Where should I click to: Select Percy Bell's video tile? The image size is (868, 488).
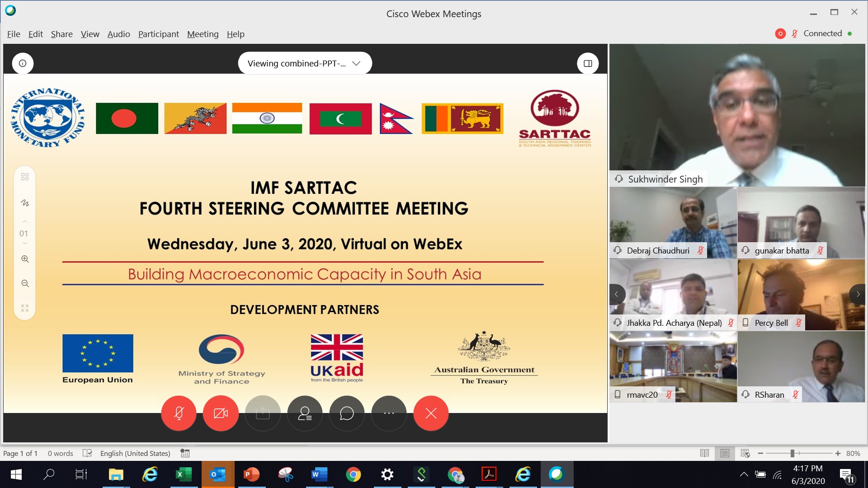pos(801,294)
